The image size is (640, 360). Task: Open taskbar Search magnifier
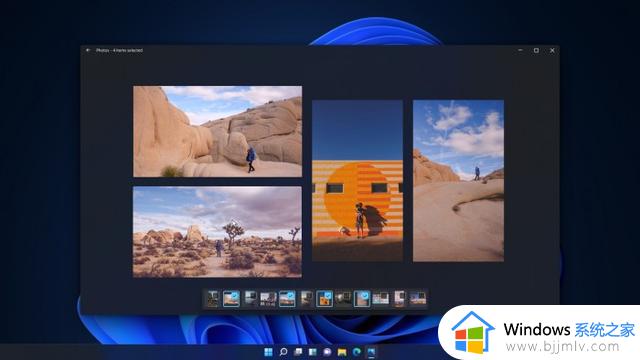(x=283, y=352)
